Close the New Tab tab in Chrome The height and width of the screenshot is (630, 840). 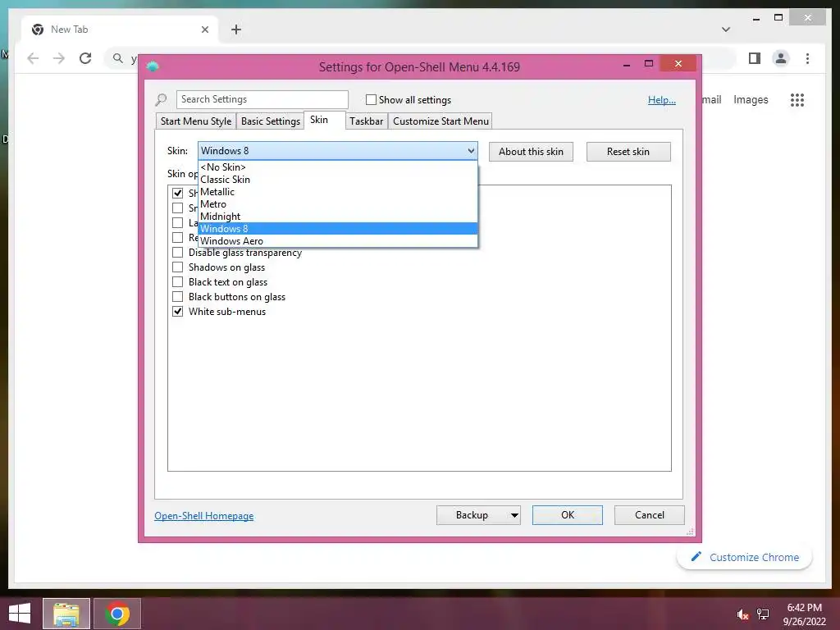(204, 30)
